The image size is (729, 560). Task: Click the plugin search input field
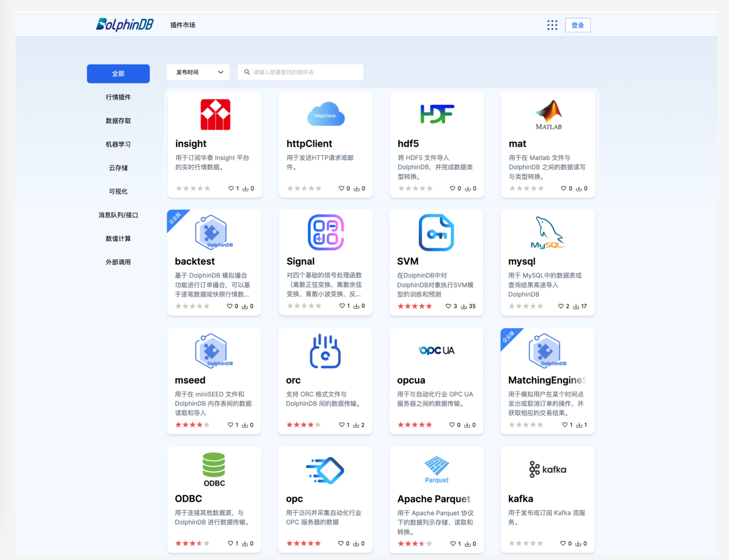(300, 72)
